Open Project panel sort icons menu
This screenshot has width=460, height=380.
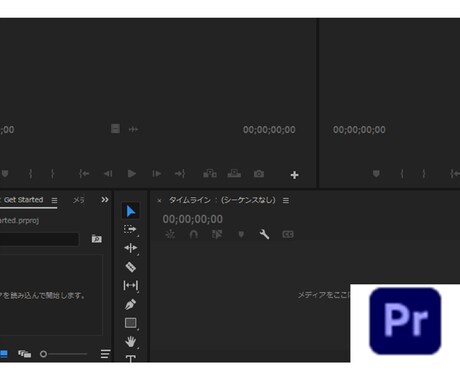tap(105, 354)
